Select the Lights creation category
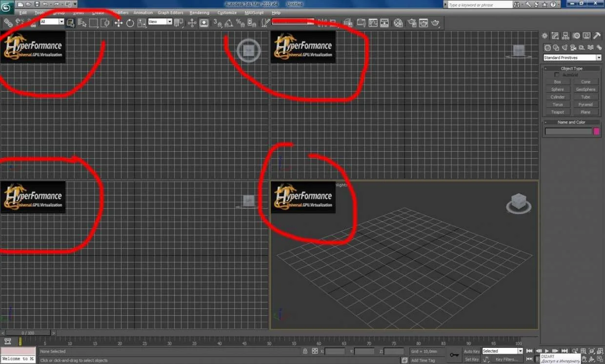The height and width of the screenshot is (364, 605). pos(565,47)
